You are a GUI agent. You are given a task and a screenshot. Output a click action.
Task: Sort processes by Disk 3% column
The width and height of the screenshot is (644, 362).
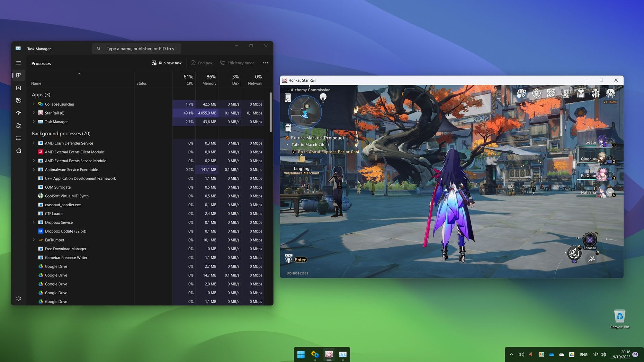click(230, 79)
